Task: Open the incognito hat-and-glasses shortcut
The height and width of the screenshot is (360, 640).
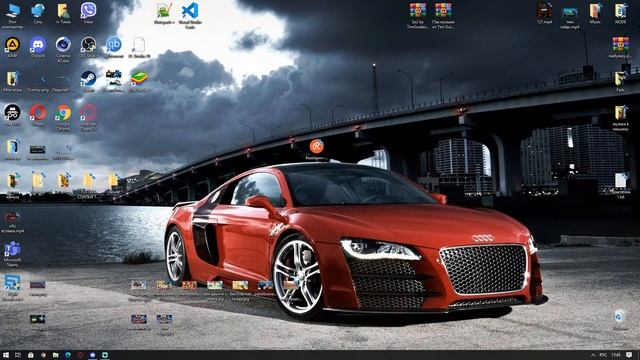Action: point(12,112)
